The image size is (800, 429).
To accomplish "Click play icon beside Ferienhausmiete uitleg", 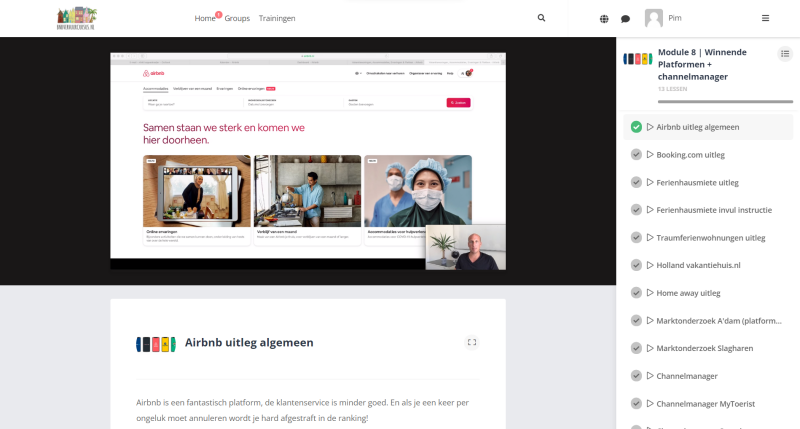I will [650, 182].
